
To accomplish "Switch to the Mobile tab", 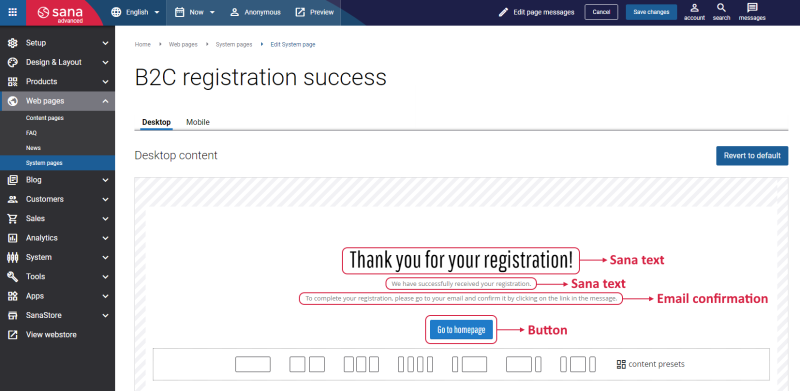I will click(198, 122).
